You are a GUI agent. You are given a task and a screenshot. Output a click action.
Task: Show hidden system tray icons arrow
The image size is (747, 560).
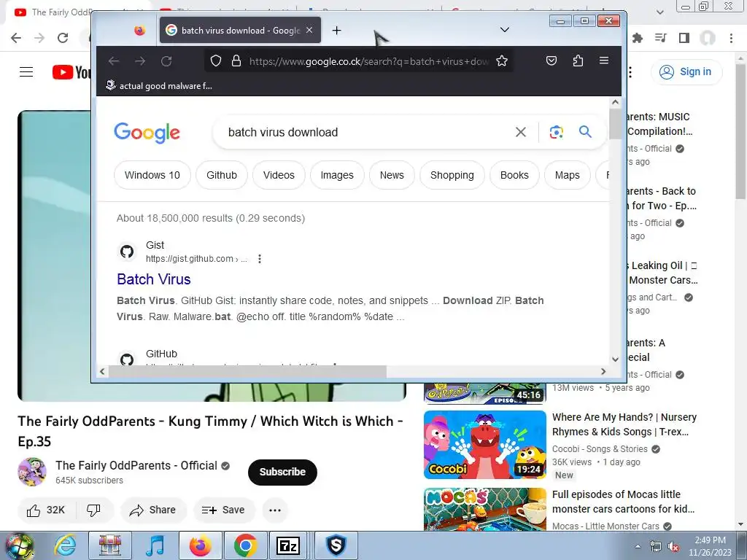[638, 546]
